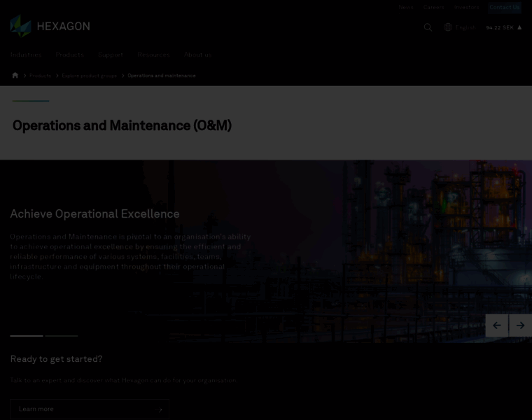The height and width of the screenshot is (420, 532).
Task: Open the News link
Action: coord(406,7)
